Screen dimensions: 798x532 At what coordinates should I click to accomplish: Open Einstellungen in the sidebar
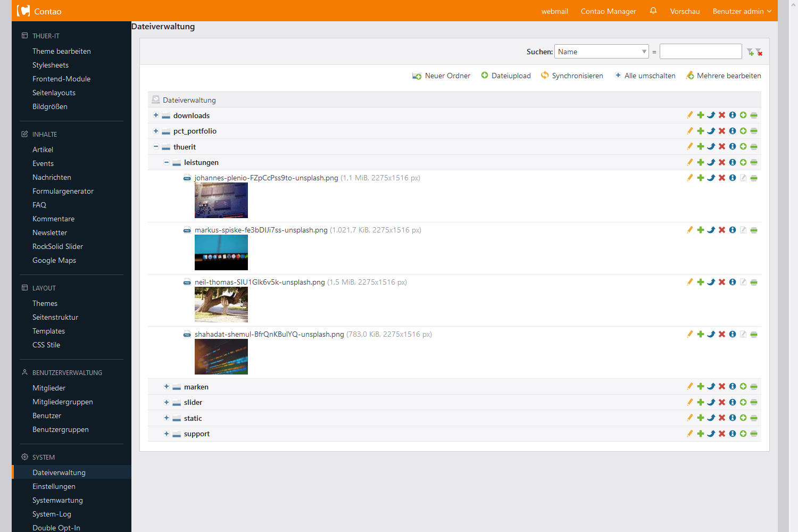click(54, 486)
